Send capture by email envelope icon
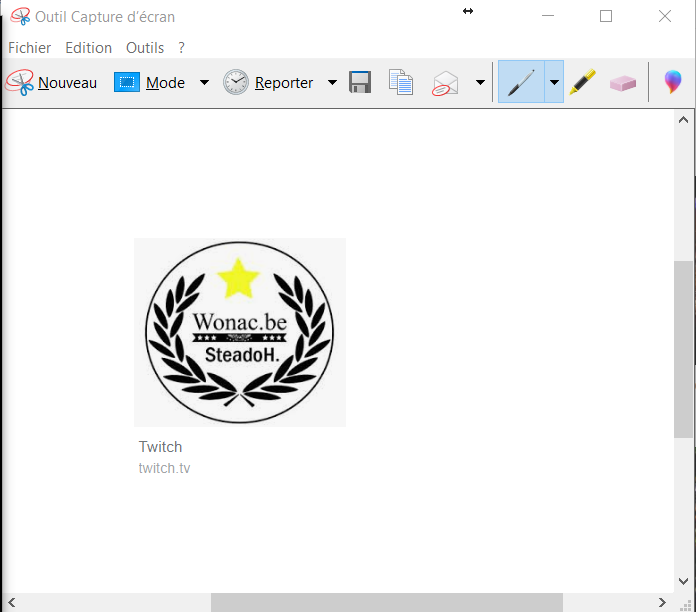Viewport: 696px width, 612px height. tap(445, 83)
